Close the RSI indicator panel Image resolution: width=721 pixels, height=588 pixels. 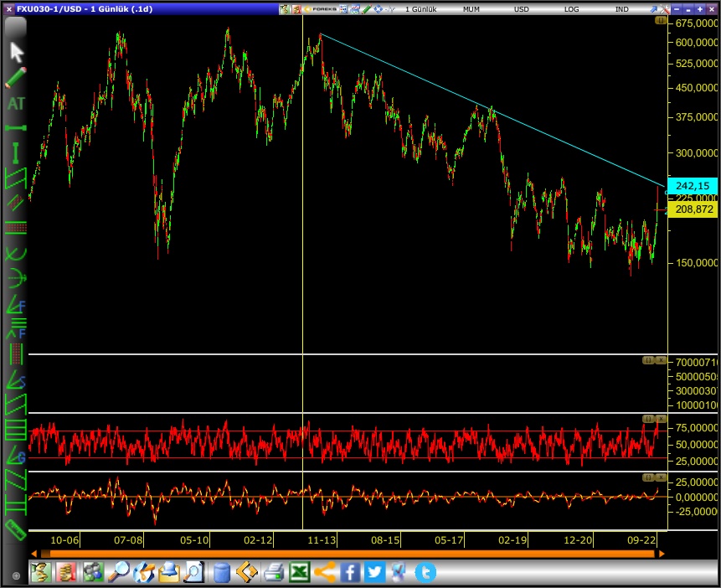(661, 419)
